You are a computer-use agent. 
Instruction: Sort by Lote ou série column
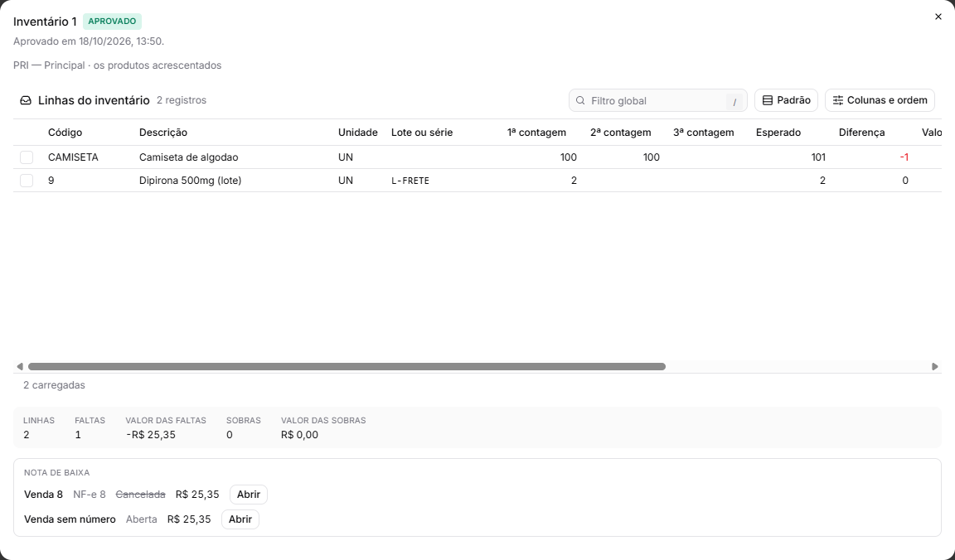coord(422,132)
